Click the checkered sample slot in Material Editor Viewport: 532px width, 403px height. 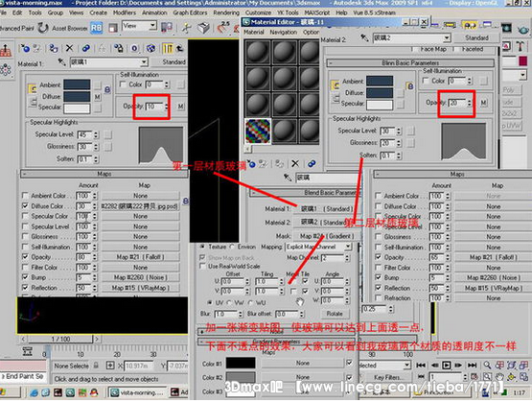258,130
